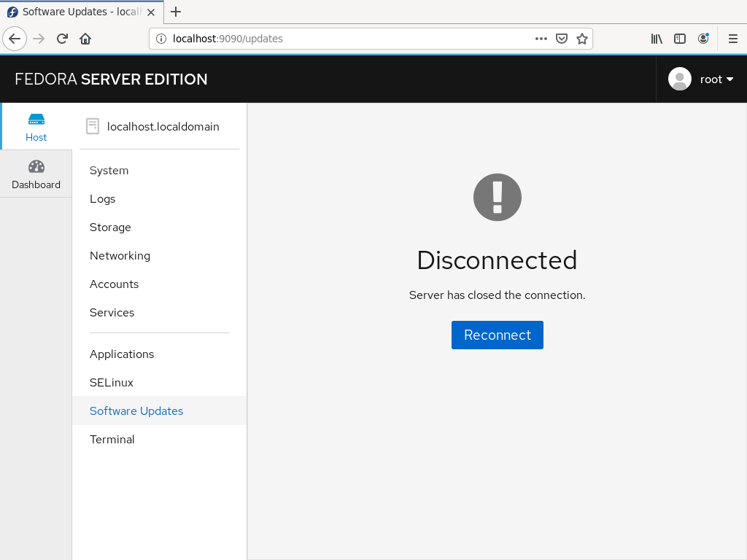Show the sidebar view icon
The width and height of the screenshot is (747, 560).
click(x=680, y=39)
